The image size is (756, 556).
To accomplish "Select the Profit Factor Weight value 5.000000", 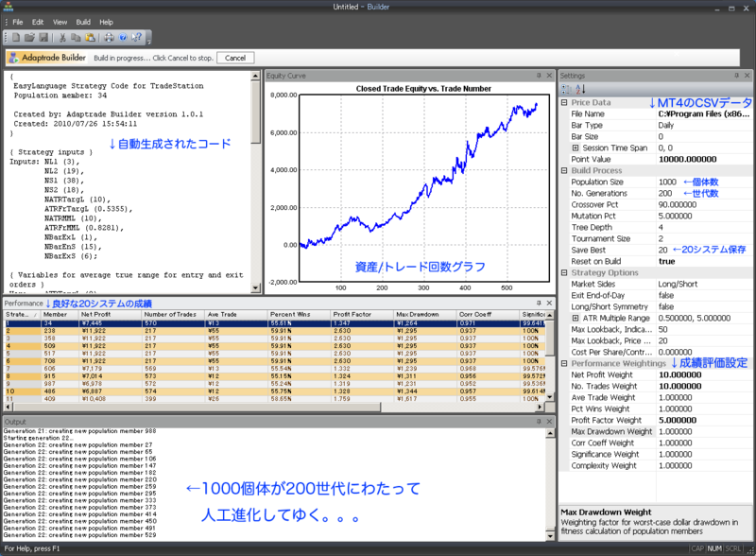I will click(678, 421).
